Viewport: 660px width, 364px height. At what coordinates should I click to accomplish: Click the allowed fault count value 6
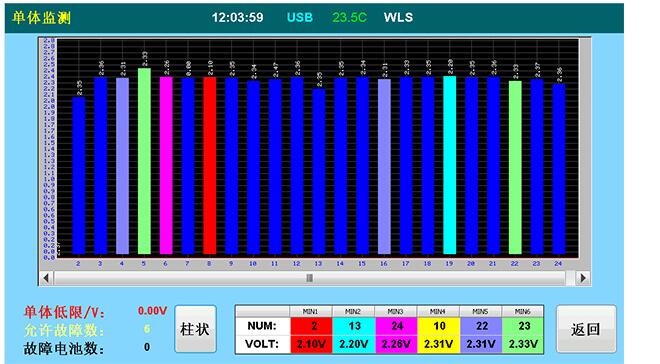[x=147, y=329]
